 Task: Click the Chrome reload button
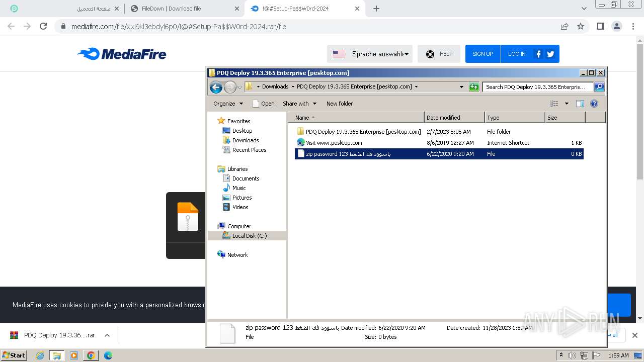[x=43, y=26]
